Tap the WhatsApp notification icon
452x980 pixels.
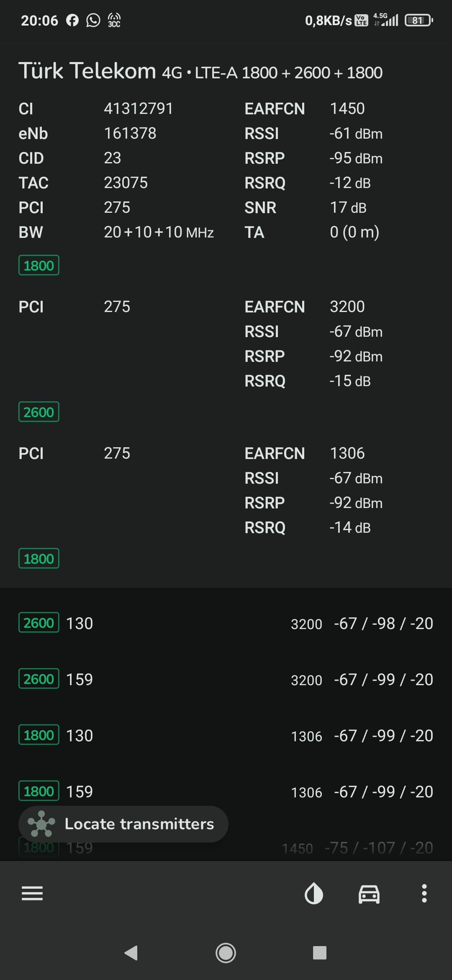93,20
